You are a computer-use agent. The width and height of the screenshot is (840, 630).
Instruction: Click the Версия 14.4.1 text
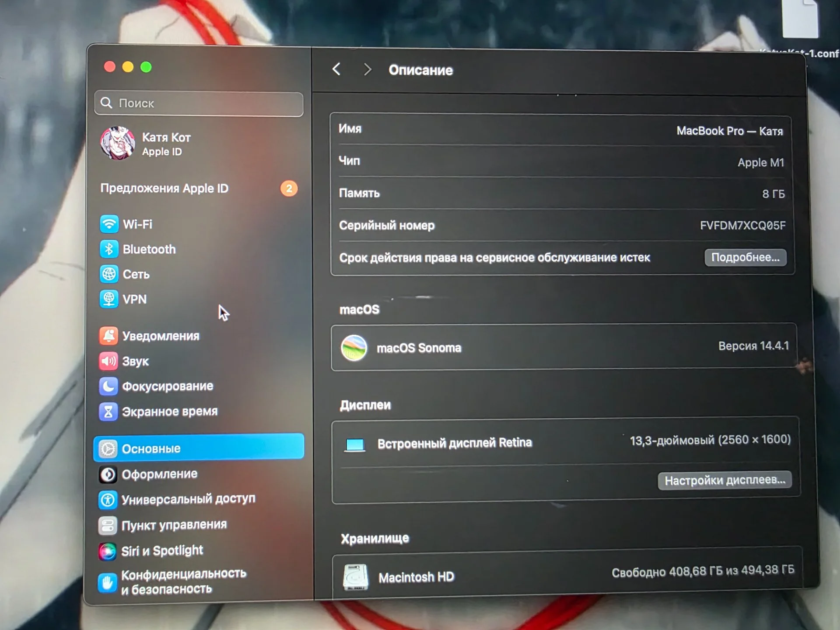click(x=754, y=346)
